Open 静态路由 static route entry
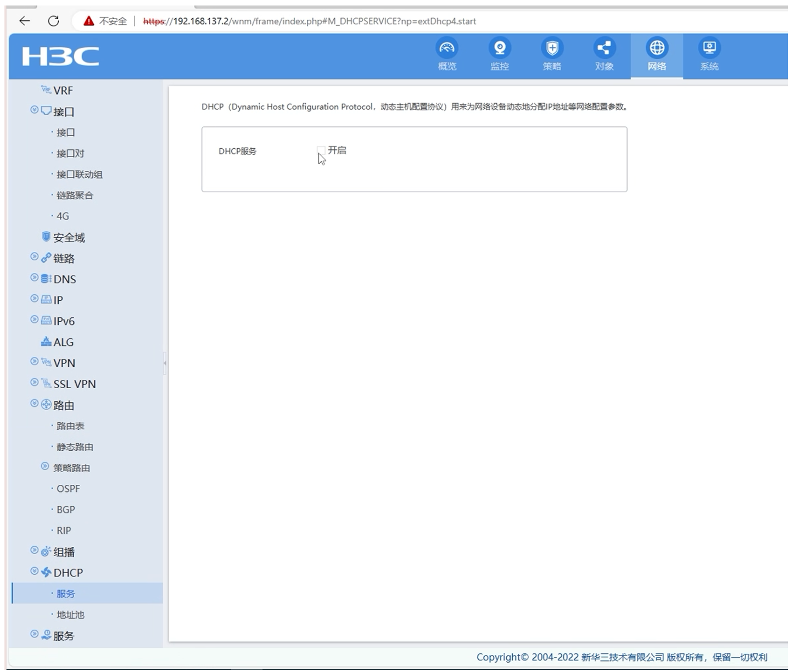 [75, 447]
